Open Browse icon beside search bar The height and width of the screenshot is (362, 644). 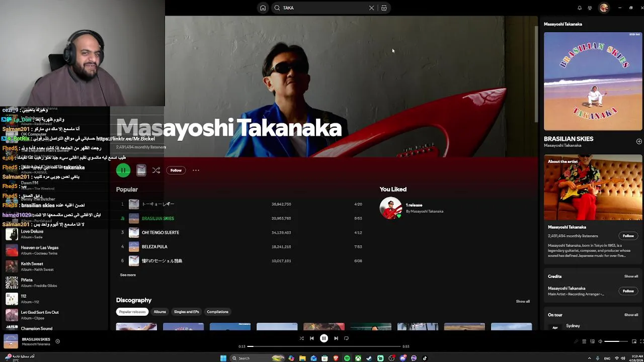click(384, 8)
